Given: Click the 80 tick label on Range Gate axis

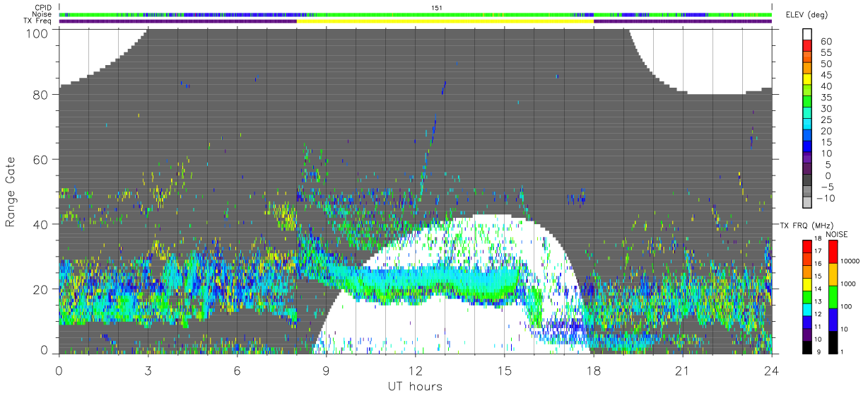Looking at the screenshot, I should click(41, 95).
